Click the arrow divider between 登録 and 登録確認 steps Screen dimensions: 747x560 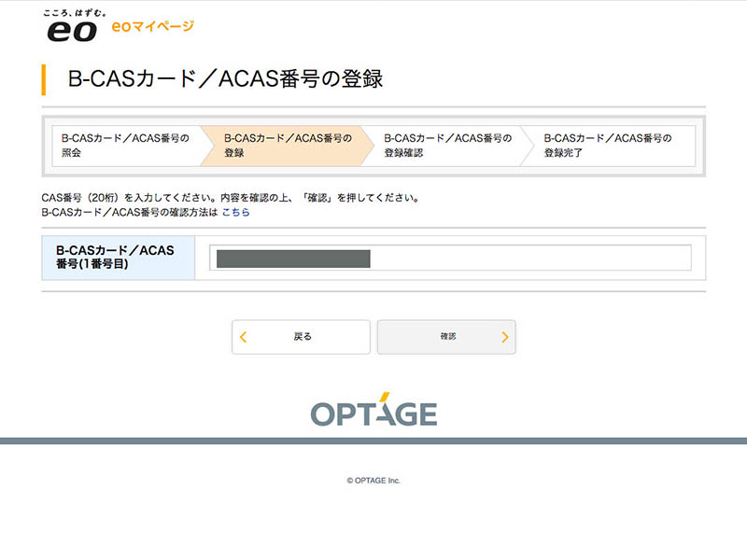coord(370,145)
